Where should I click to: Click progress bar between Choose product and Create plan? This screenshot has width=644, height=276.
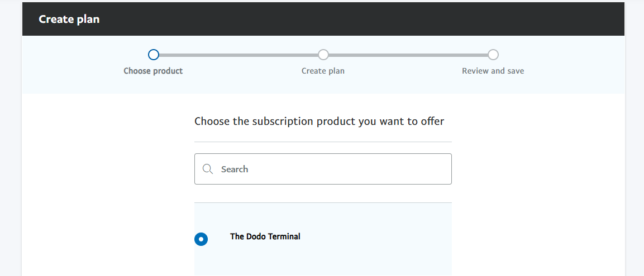pos(238,55)
